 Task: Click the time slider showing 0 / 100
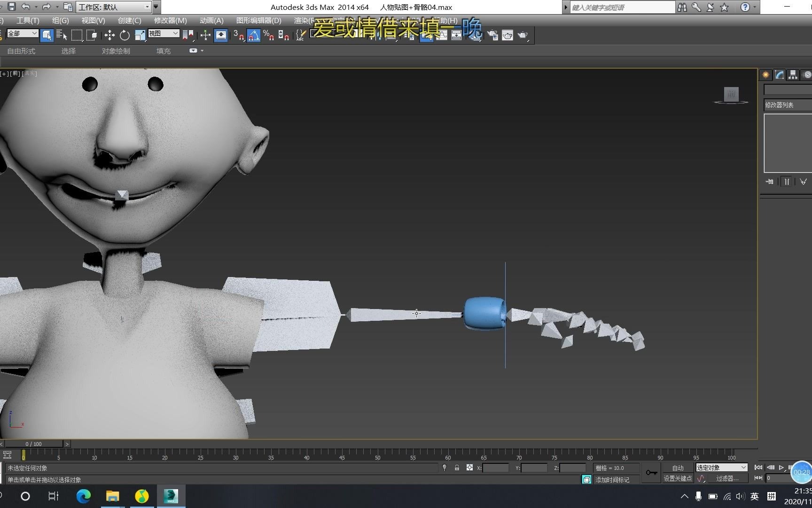[x=33, y=444]
